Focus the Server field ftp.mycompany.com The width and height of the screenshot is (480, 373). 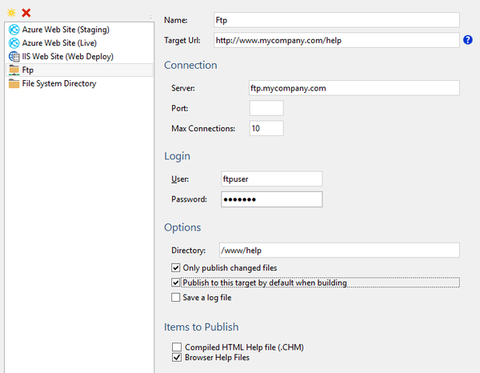coord(354,88)
